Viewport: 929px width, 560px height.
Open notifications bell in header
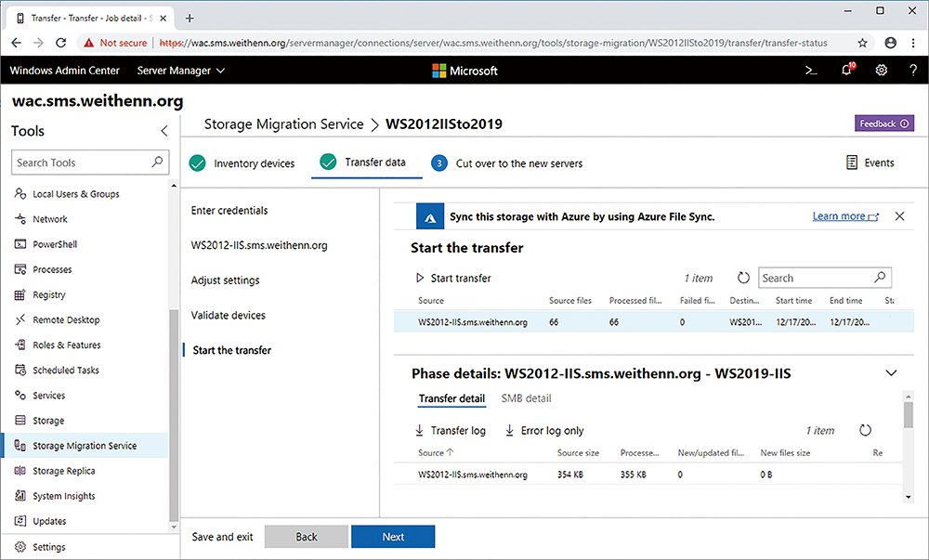(x=847, y=70)
